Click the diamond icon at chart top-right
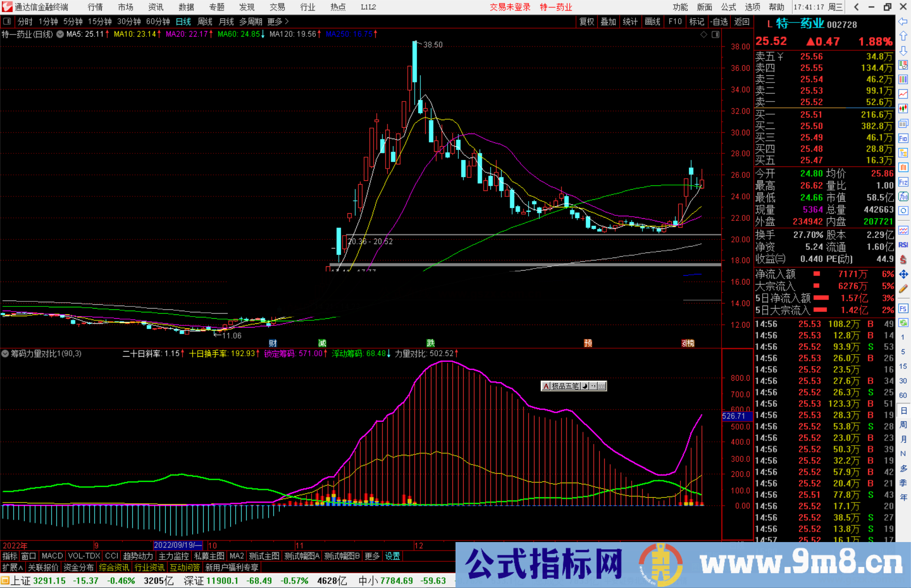This screenshot has width=911, height=588. pos(703,35)
